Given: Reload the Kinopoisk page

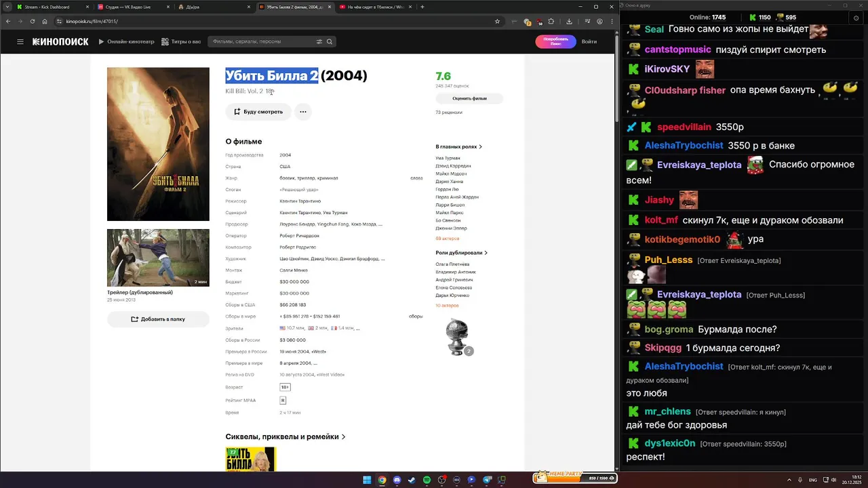Looking at the screenshot, I should pyautogui.click(x=32, y=21).
